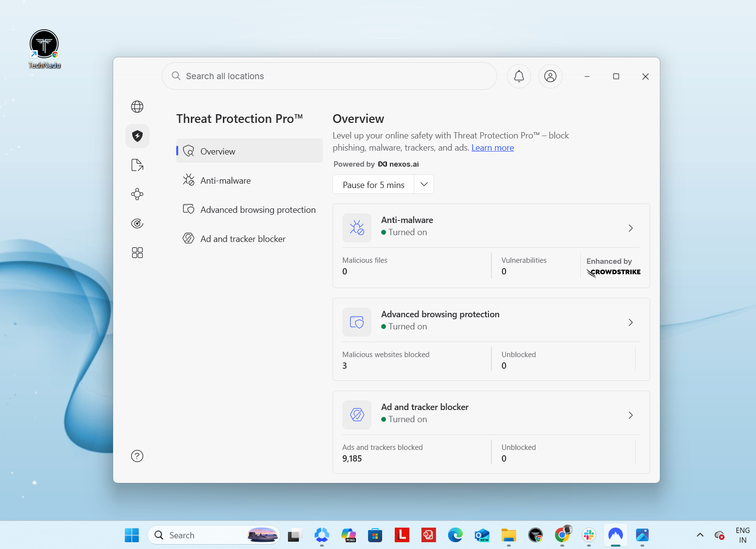Click the Anti-malware bug icon in card
756x549 pixels.
pyautogui.click(x=357, y=228)
